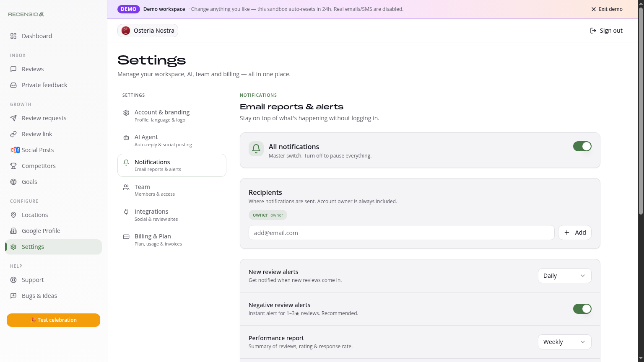This screenshot has width=644, height=362.
Task: Open the Team settings section
Action: click(x=172, y=190)
